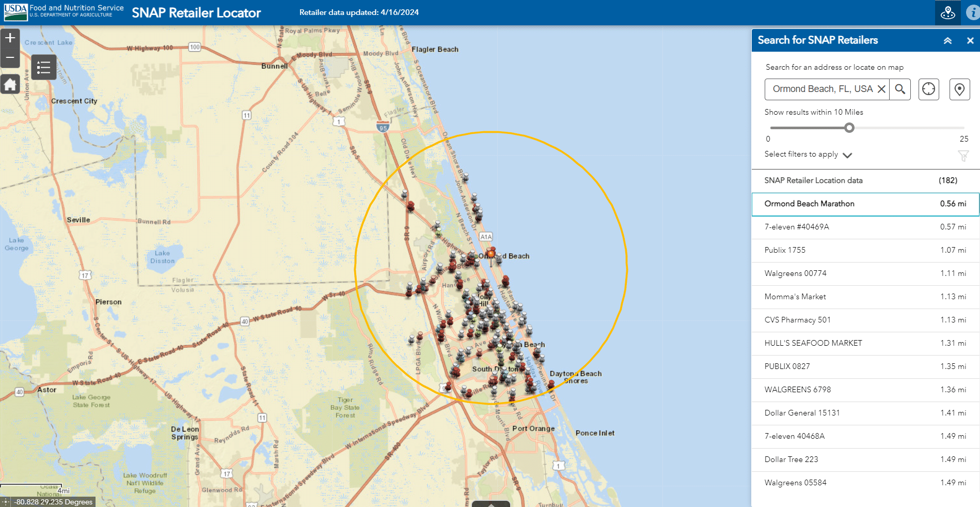Open the map legend list

pyautogui.click(x=43, y=67)
